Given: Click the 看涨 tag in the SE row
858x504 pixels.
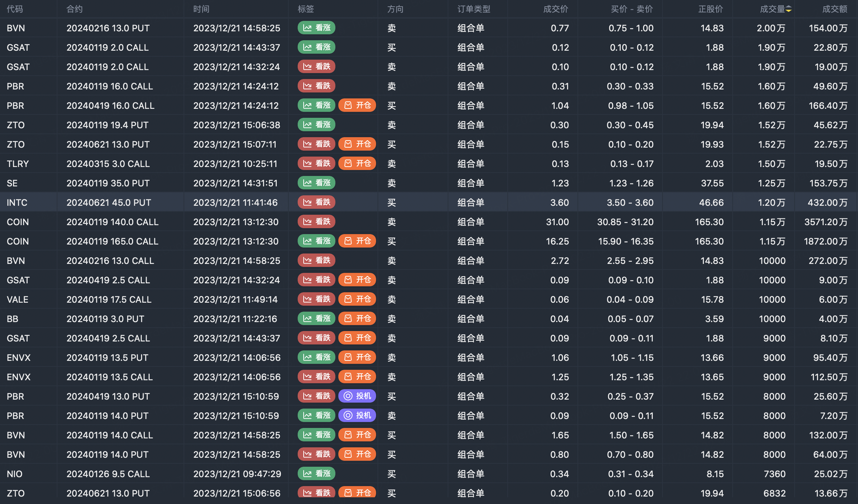Looking at the screenshot, I should point(316,183).
